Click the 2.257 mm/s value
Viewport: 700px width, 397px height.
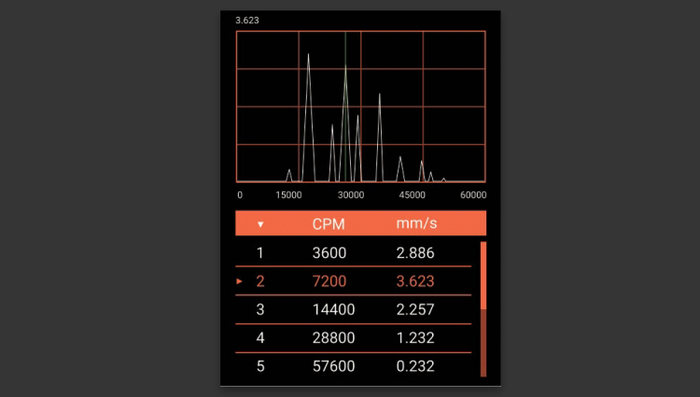click(x=415, y=309)
